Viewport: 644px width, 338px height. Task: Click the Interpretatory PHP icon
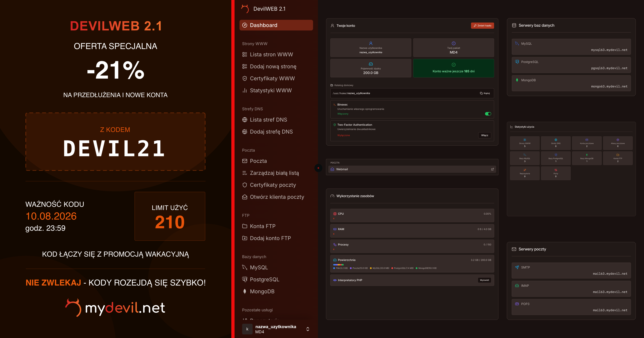tap(335, 280)
